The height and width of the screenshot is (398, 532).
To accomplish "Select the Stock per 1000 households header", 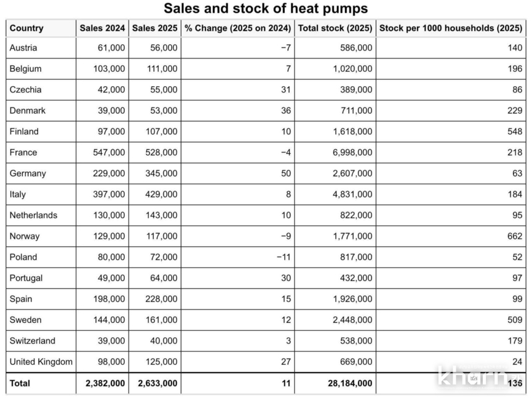I will pyautogui.click(x=451, y=28).
